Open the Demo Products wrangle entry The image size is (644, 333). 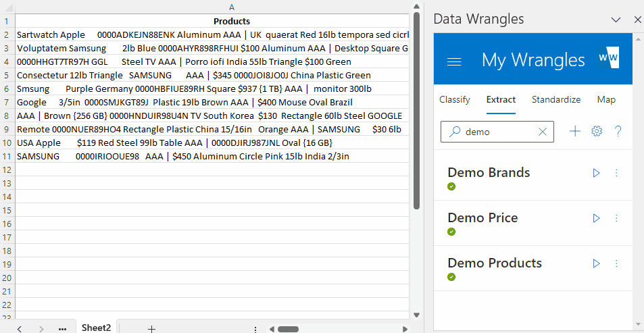[x=495, y=263]
